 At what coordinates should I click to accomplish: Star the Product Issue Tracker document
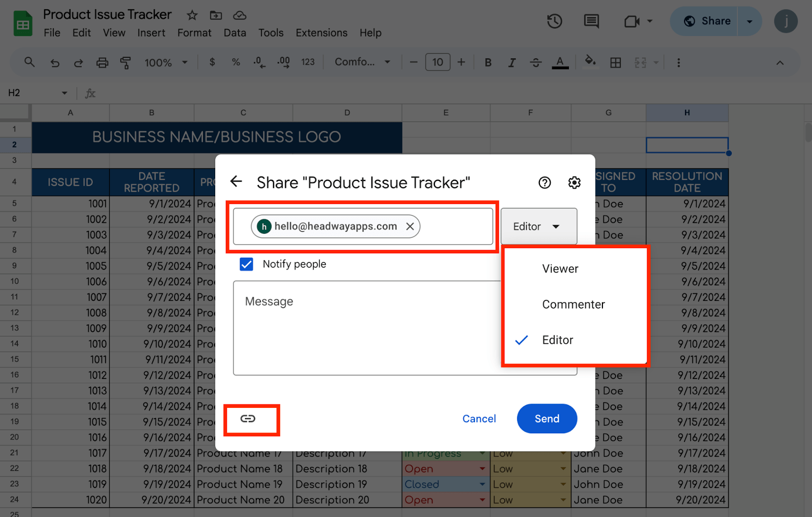192,15
